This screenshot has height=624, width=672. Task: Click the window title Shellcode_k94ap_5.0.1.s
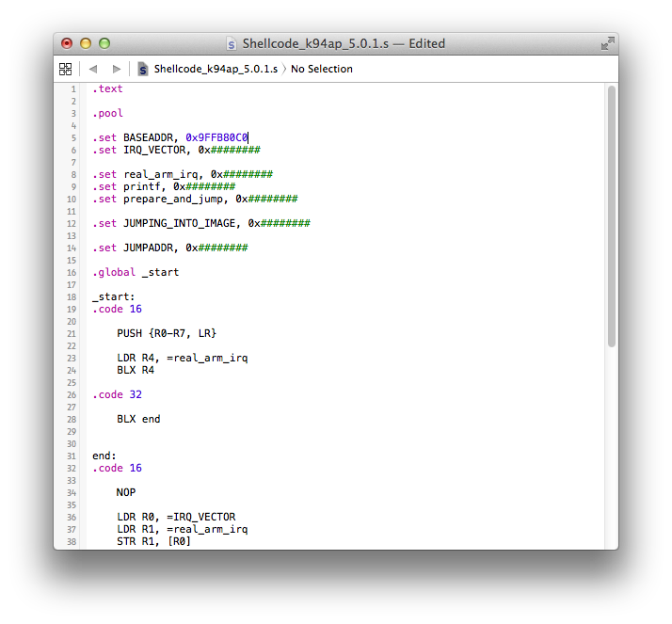coord(315,43)
